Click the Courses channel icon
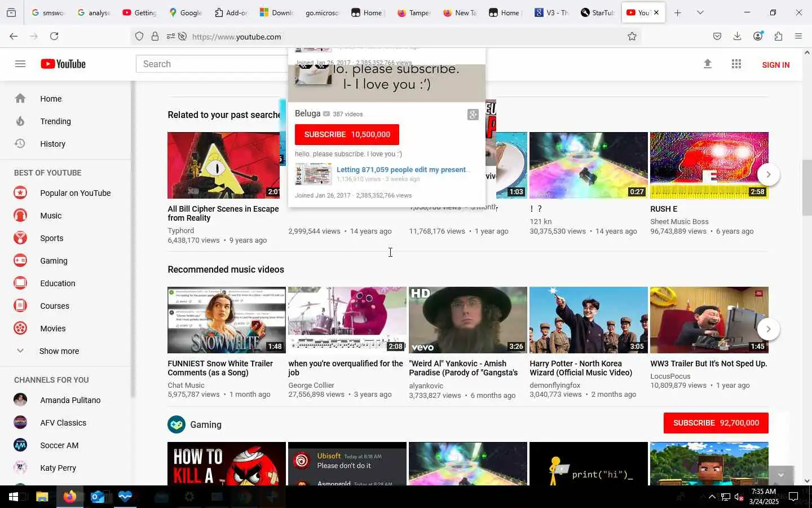Viewport: 812px width, 508px height. 20,306
